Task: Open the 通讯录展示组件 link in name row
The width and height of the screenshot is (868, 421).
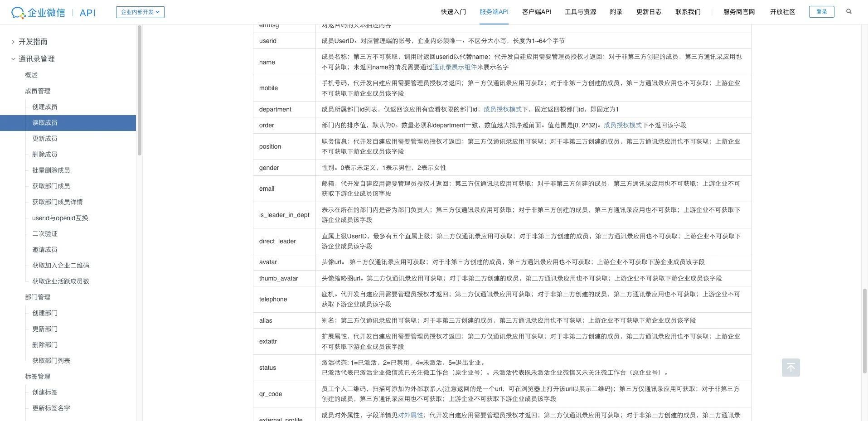Action: (x=455, y=67)
